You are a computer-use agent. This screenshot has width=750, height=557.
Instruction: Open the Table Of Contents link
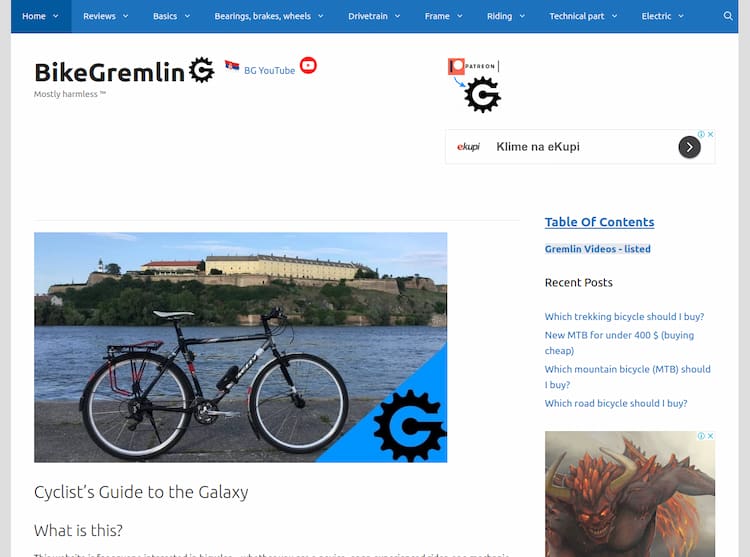point(599,222)
